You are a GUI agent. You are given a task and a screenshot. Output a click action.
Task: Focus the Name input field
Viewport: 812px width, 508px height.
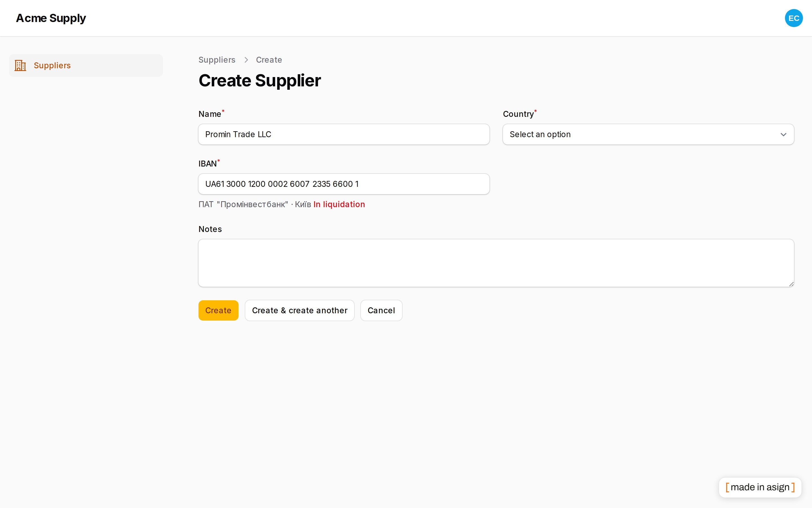click(x=344, y=134)
